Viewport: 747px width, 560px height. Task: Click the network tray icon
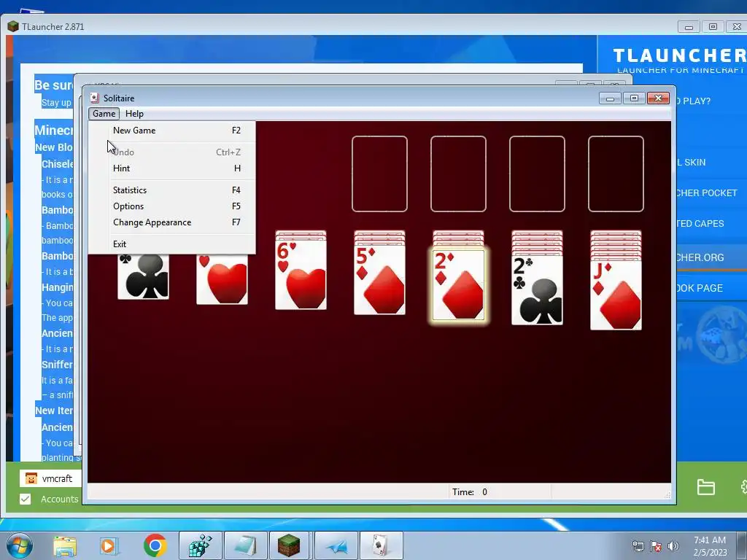point(638,546)
